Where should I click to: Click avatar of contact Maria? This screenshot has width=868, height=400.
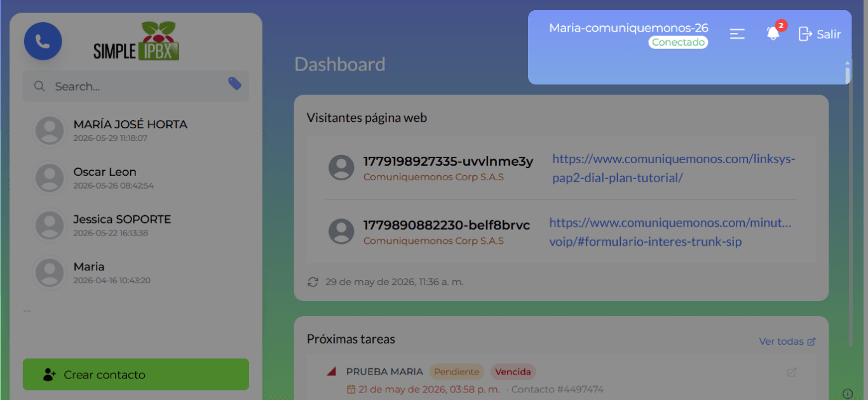point(49,272)
